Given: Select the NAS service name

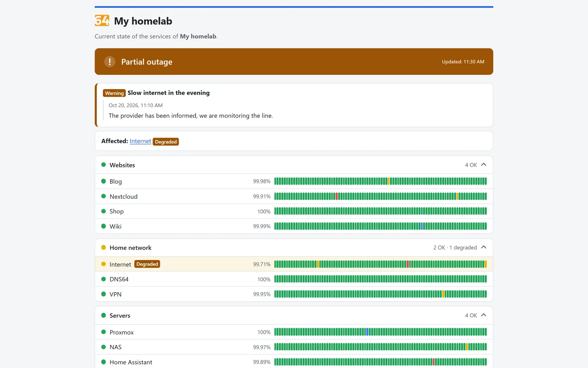Looking at the screenshot, I should pos(115,347).
